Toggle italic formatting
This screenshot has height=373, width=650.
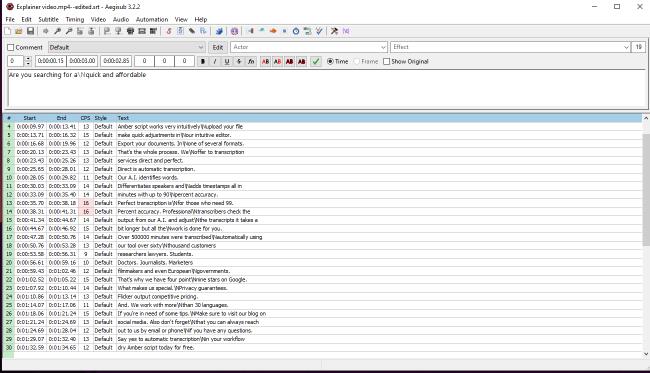(215, 61)
